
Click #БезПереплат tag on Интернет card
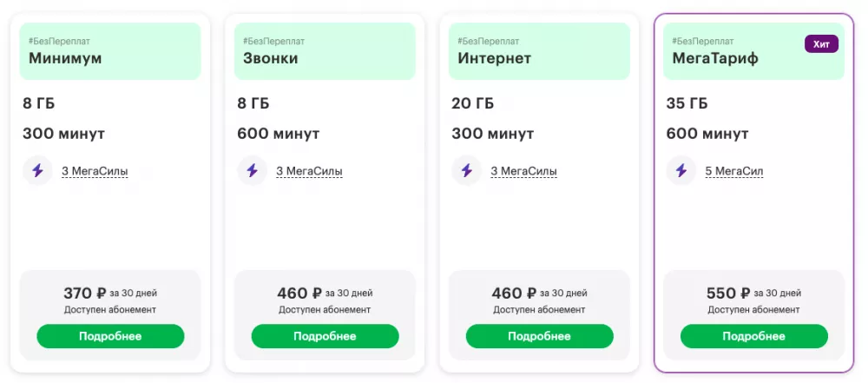(x=489, y=41)
